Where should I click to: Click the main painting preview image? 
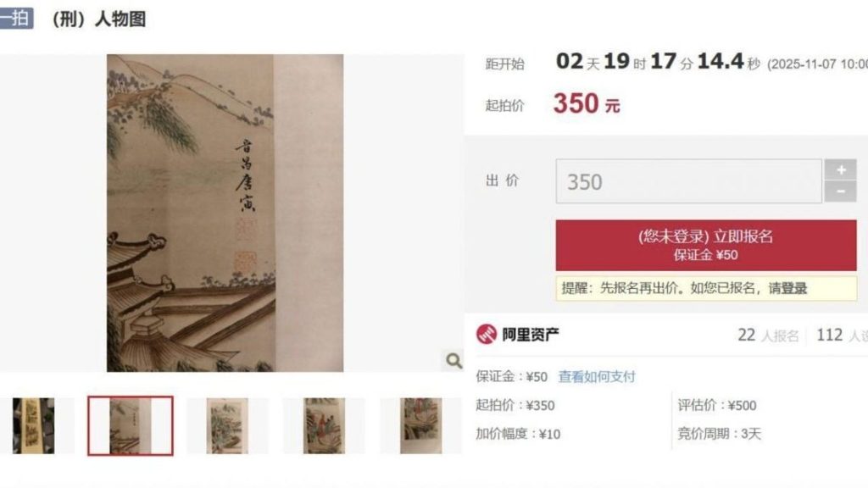[225, 213]
